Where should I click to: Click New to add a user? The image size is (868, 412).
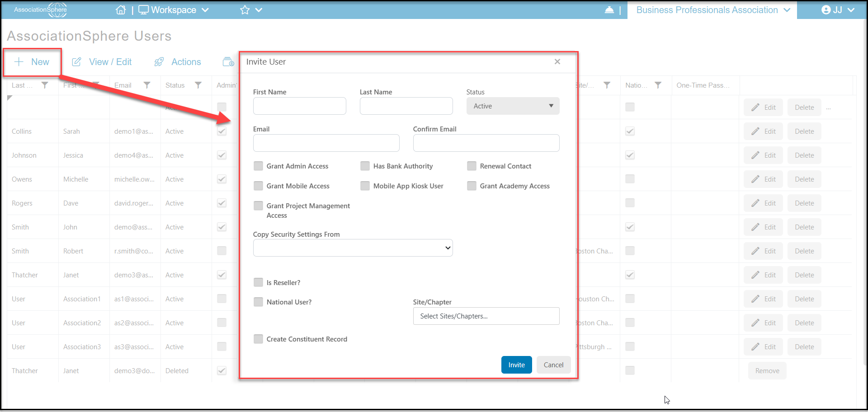(x=32, y=62)
